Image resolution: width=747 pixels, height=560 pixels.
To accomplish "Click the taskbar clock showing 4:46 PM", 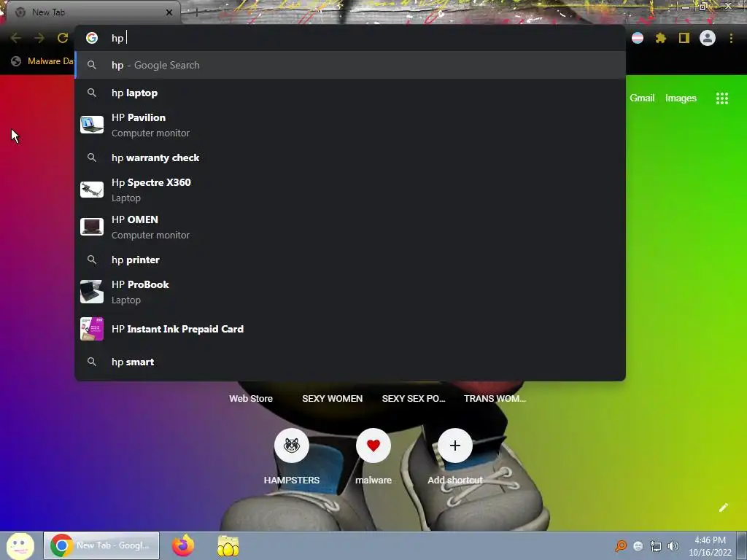I will 710,546.
